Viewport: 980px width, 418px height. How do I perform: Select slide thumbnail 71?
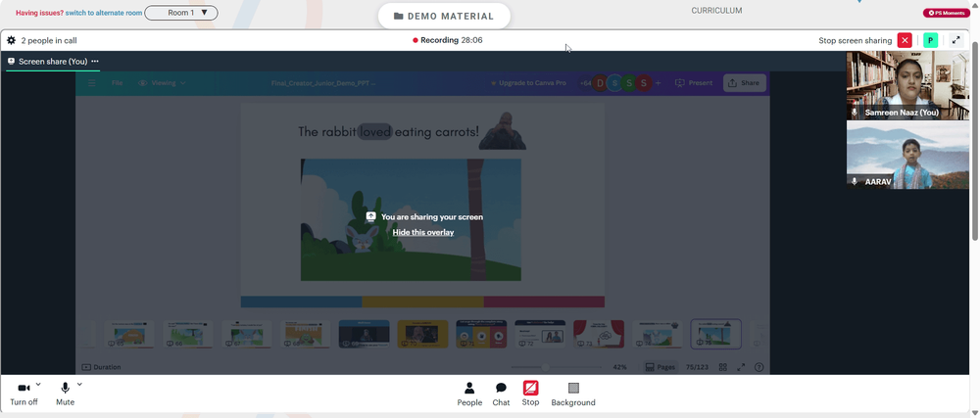coord(481,335)
